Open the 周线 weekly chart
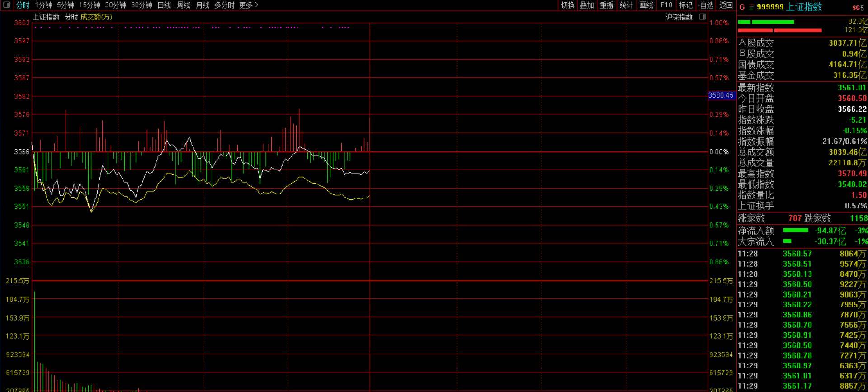 tap(183, 5)
